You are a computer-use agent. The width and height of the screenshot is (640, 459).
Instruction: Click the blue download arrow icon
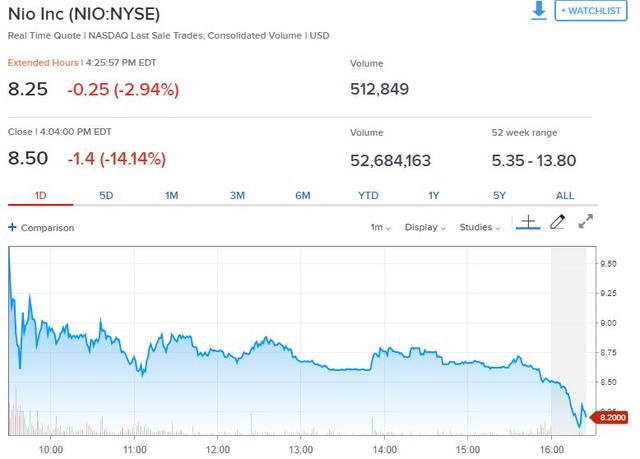pos(539,10)
